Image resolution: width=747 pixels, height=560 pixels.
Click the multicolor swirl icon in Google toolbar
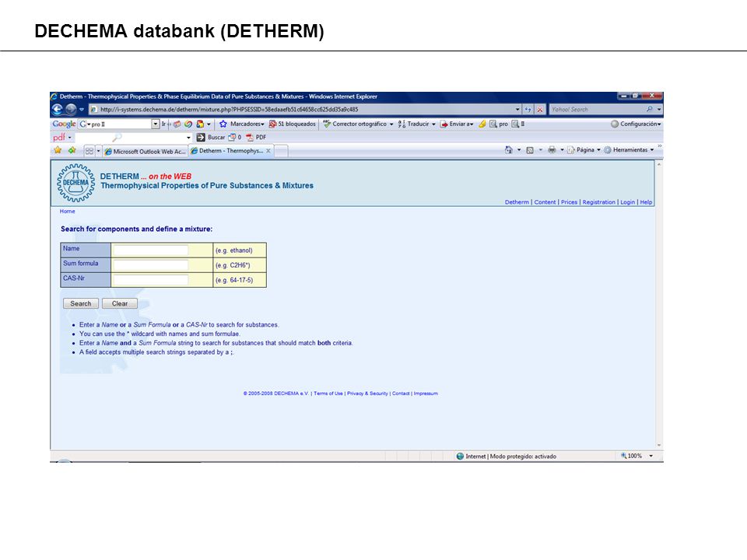(x=188, y=124)
